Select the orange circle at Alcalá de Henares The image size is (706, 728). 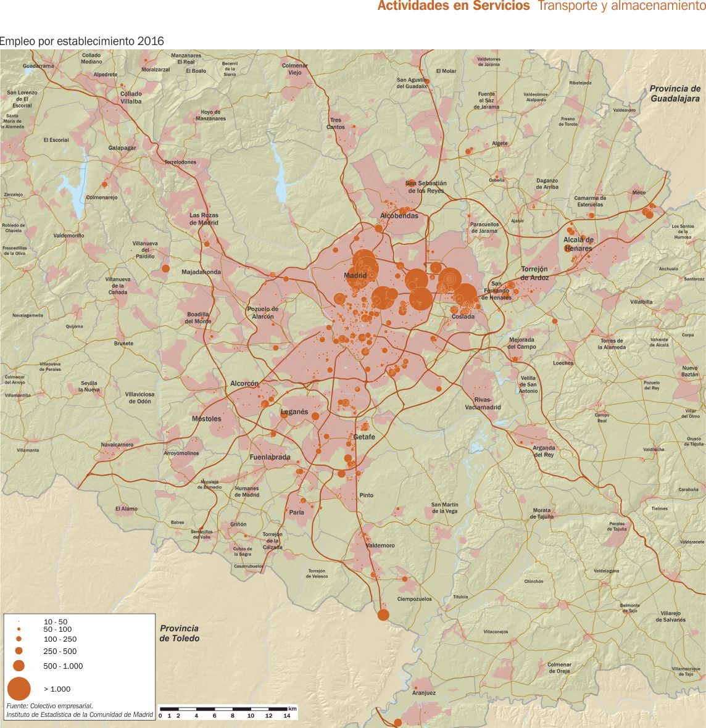(568, 249)
